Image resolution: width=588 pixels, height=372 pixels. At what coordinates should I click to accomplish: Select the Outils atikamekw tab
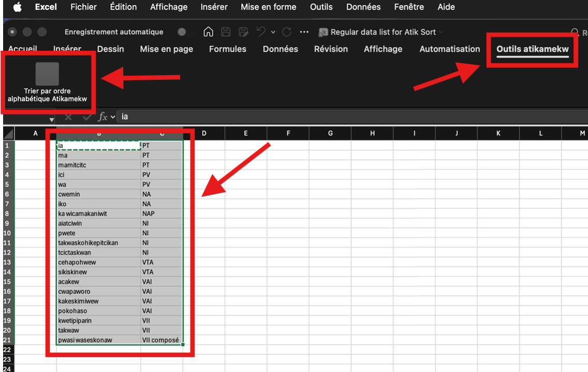pyautogui.click(x=533, y=49)
